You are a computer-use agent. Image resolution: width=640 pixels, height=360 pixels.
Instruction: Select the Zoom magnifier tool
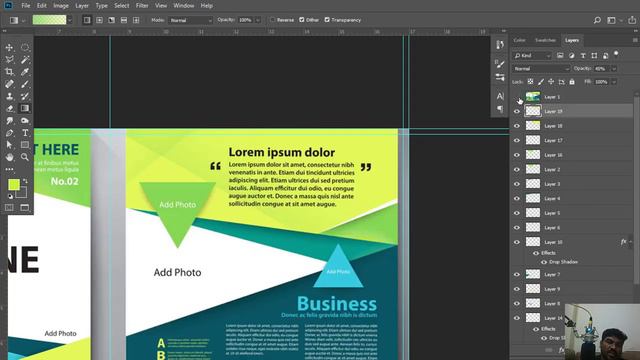[25, 157]
